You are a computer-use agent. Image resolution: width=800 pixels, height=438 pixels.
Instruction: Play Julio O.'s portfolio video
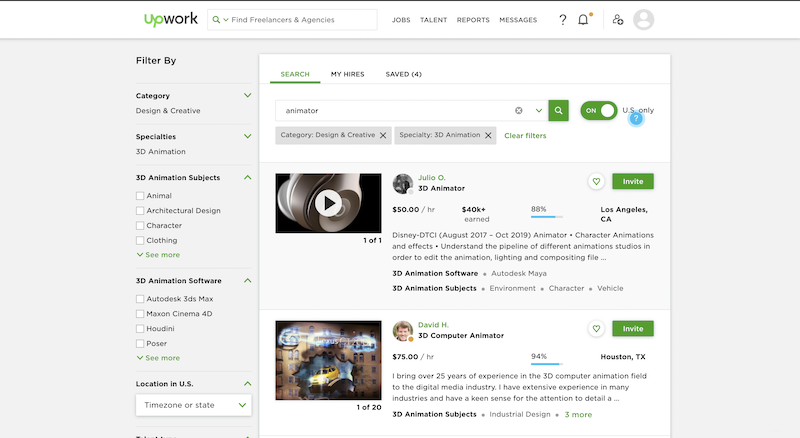coord(329,203)
